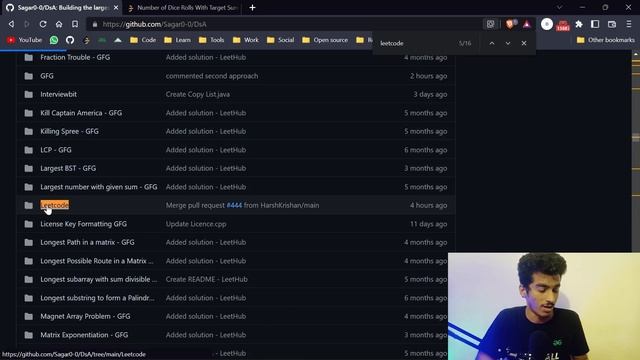Open 'Create README - LeetHub' commit message
The height and width of the screenshot is (360, 640).
coord(207,280)
